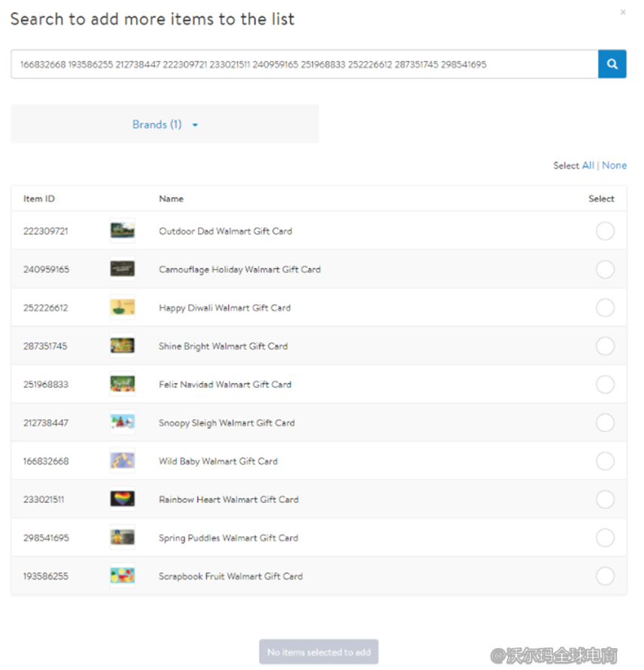Close the dialog with the X icon
Screen dimensions: 644x670
click(622, 13)
